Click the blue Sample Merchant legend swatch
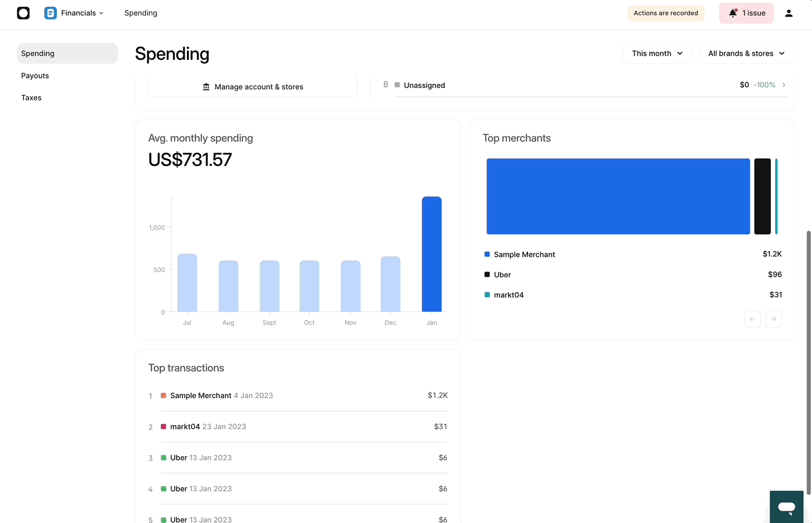The image size is (812, 523). click(x=487, y=254)
